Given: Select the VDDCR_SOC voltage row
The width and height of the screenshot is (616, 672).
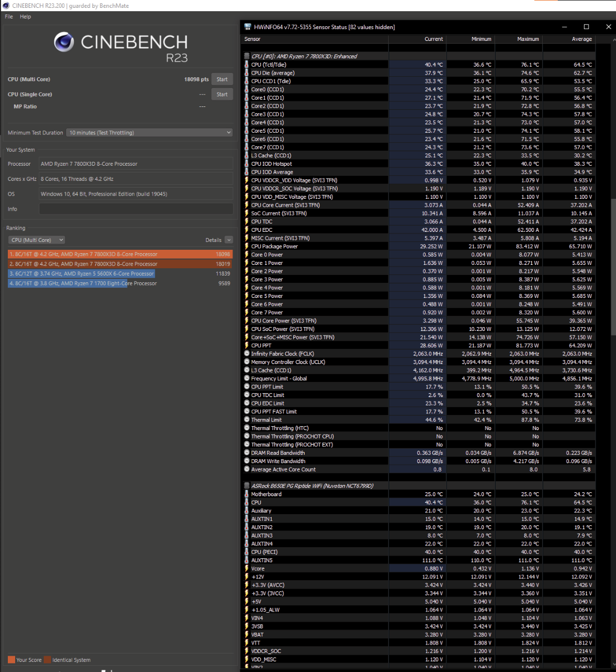Looking at the screenshot, I should pyautogui.click(x=419, y=651).
